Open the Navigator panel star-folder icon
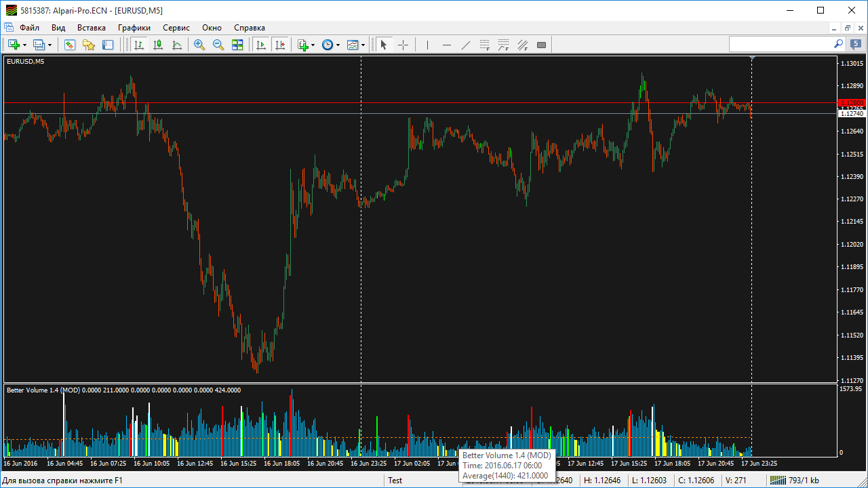 click(x=89, y=45)
